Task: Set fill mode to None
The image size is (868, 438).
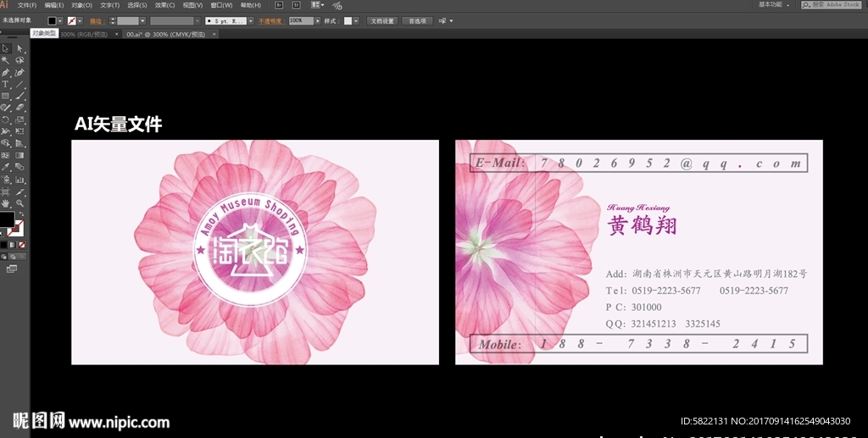Action: click(21, 245)
